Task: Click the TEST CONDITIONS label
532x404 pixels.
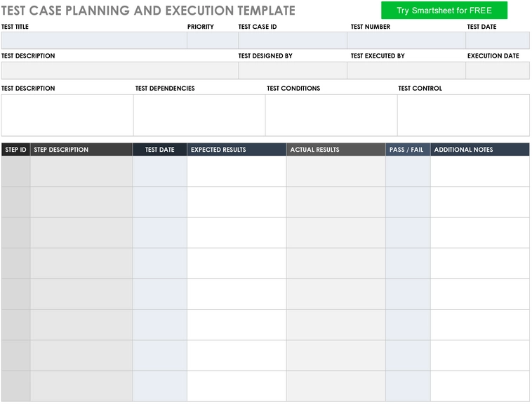Action: tap(293, 89)
